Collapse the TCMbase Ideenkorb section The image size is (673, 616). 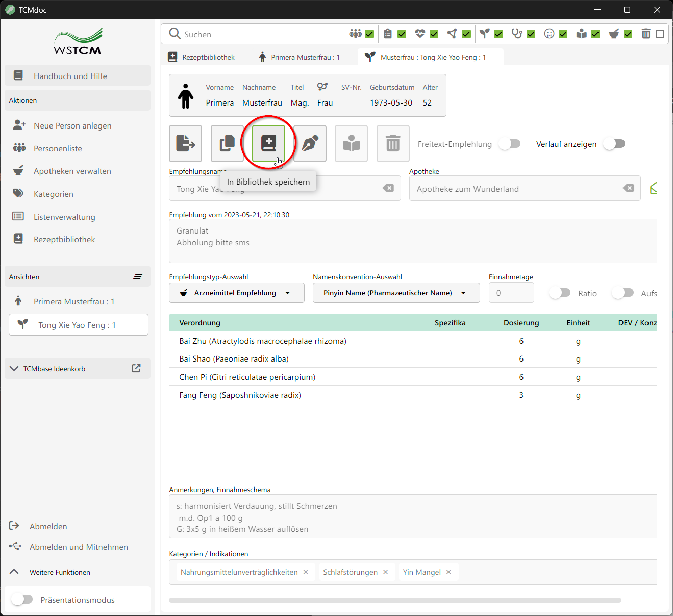pyautogui.click(x=14, y=368)
